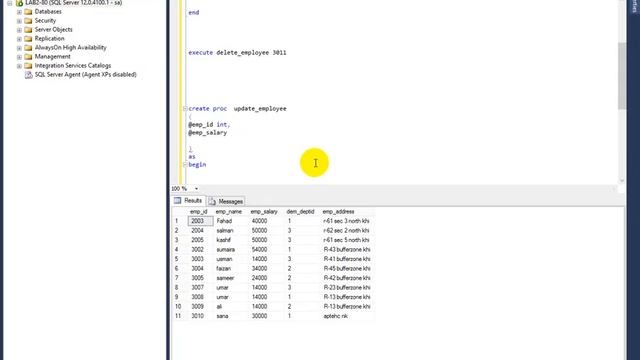The image size is (640, 360).
Task: Select the 'faizan' name cell
Action: coord(230,269)
